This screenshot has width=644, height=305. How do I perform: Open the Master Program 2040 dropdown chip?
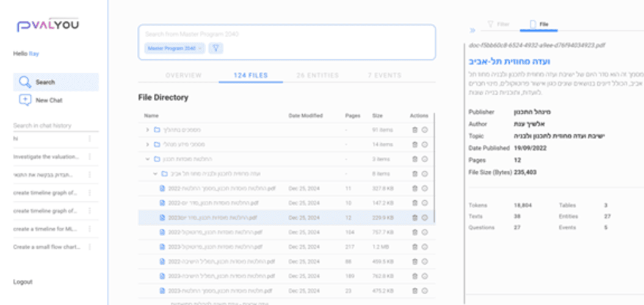pyautogui.click(x=174, y=48)
